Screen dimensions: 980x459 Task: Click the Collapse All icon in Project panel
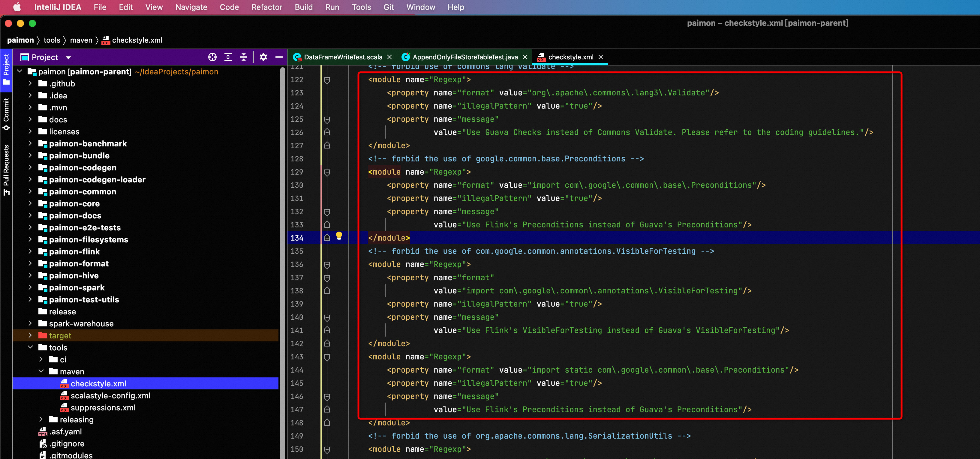point(244,57)
